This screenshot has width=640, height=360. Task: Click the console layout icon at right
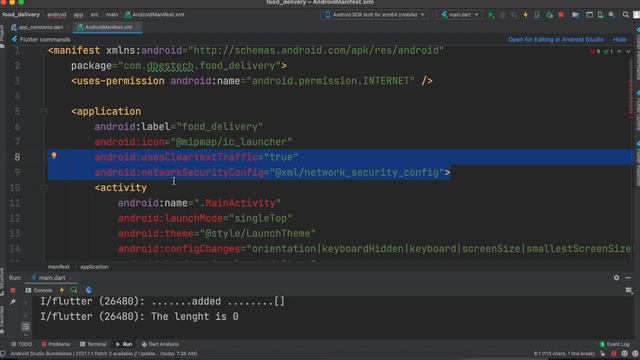[x=629, y=290]
